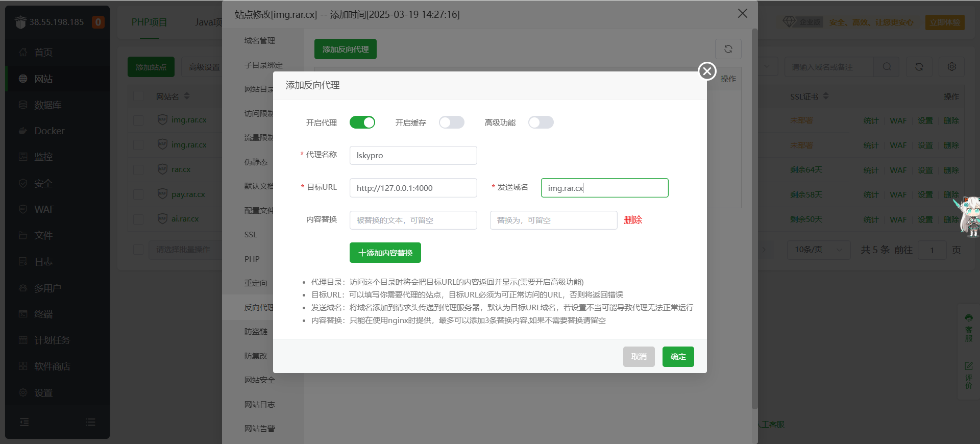Click the settings gear icon above table
The width and height of the screenshot is (980, 444).
[951, 67]
